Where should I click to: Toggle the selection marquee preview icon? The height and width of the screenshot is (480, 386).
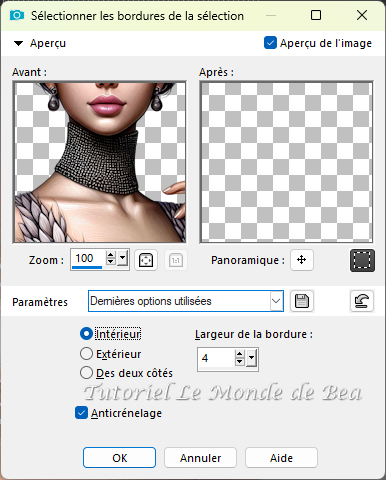click(x=362, y=260)
